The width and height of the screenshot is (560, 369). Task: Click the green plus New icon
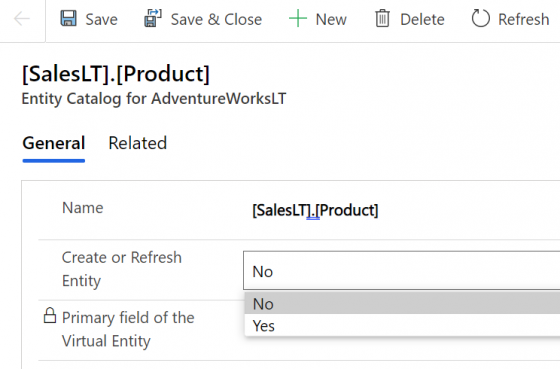298,19
